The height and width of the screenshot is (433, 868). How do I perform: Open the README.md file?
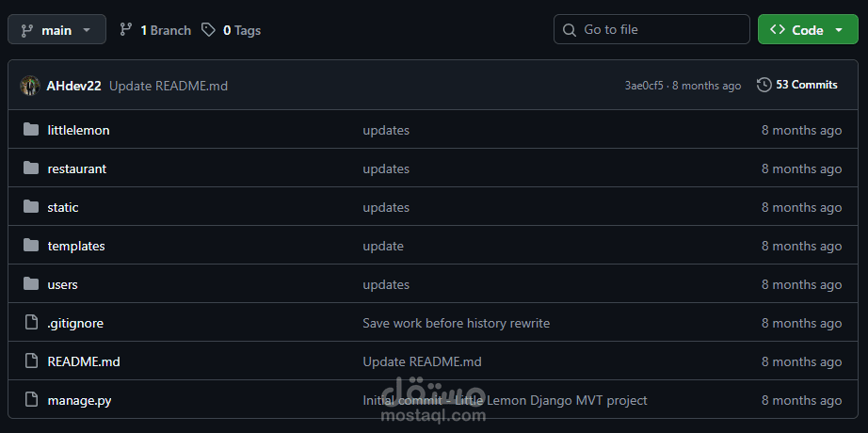[84, 361]
